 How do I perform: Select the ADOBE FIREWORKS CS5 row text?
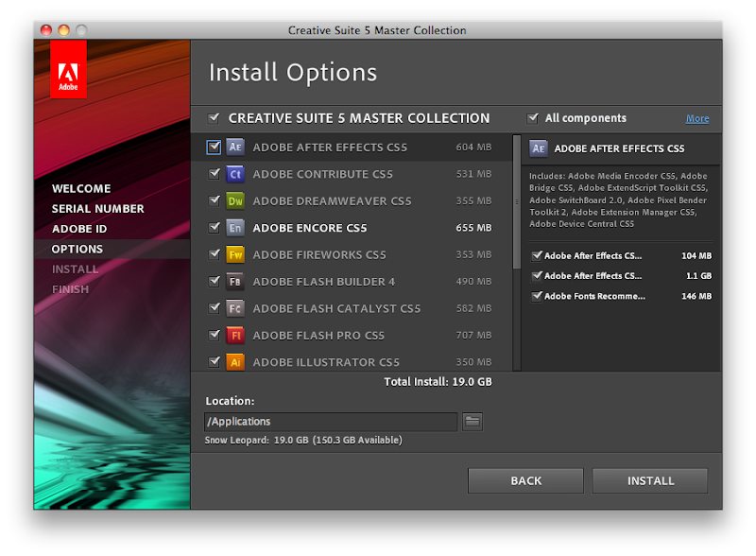tap(319, 255)
